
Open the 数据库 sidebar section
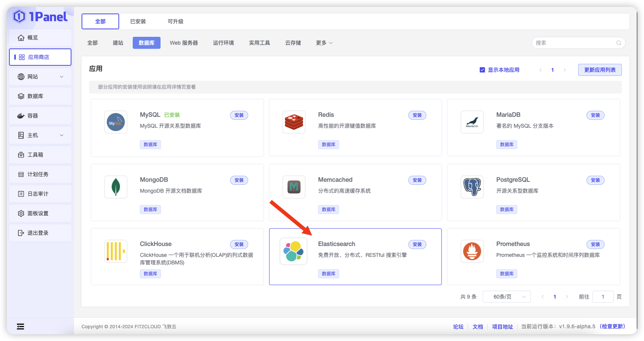(x=40, y=96)
